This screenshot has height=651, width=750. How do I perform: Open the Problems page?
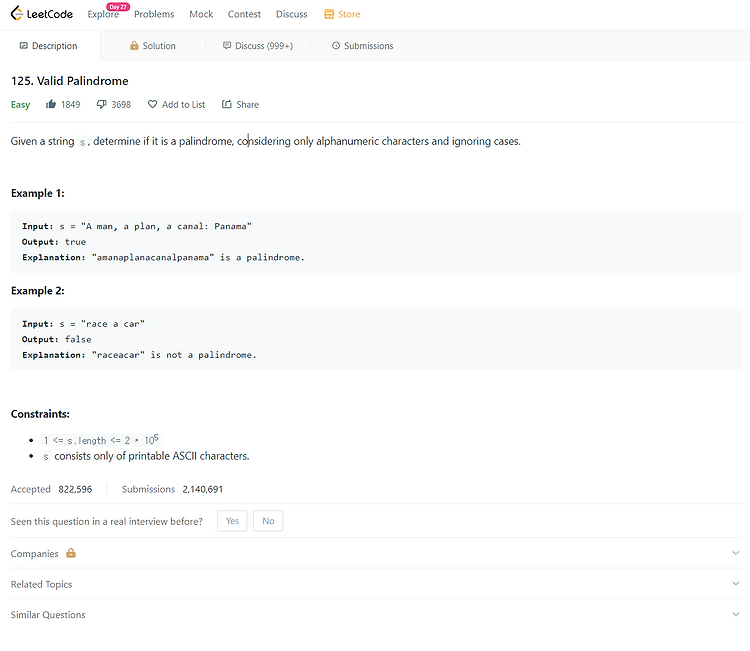click(154, 14)
